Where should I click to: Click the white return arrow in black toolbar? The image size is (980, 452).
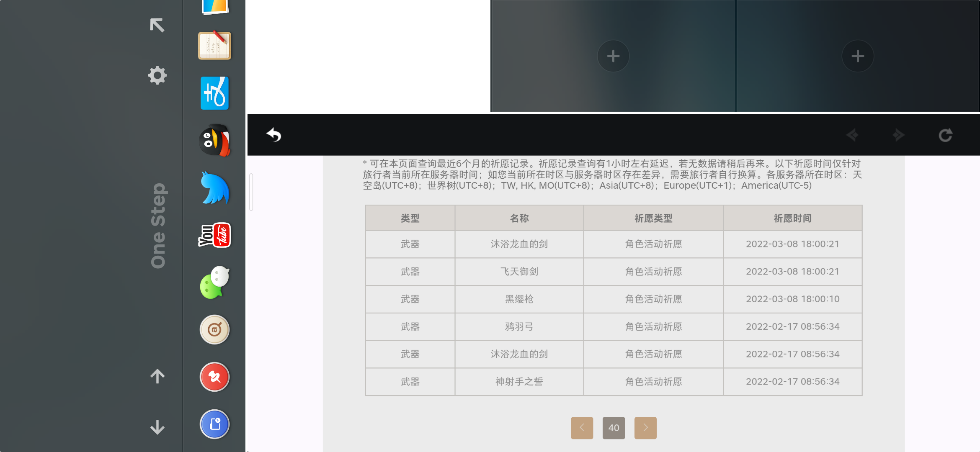pyautogui.click(x=274, y=135)
